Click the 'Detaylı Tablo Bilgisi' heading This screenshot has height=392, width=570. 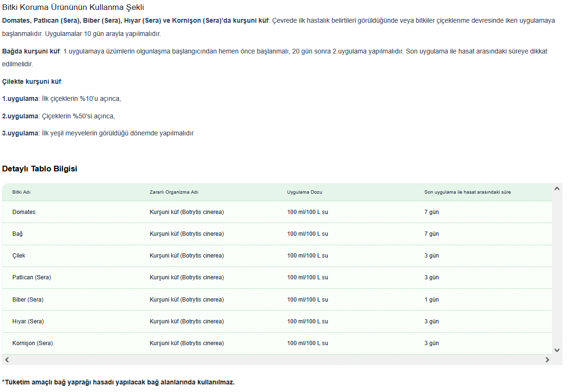[x=39, y=169]
